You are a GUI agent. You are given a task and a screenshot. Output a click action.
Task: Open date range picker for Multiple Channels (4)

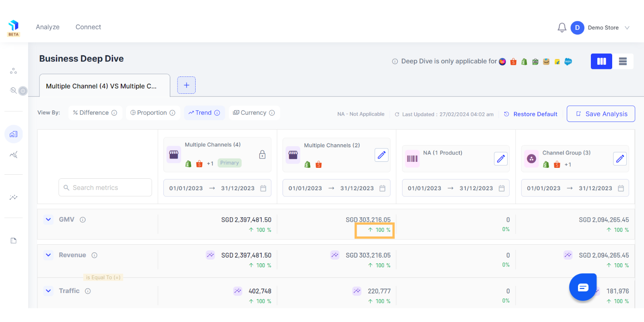[x=217, y=188]
